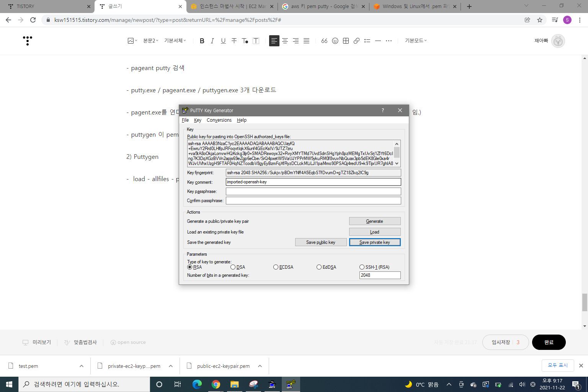Click the Key comment field
The image size is (588, 392).
[x=314, y=182]
